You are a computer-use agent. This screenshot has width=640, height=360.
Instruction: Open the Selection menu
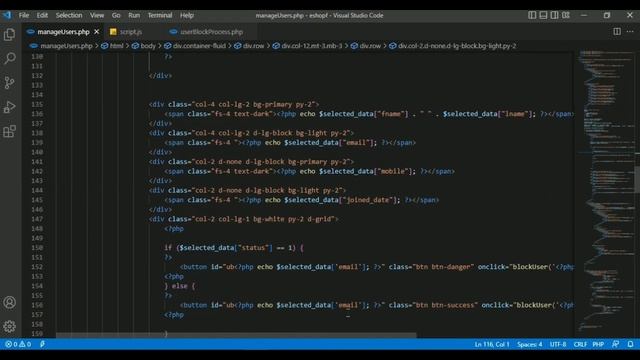pyautogui.click(x=69, y=16)
